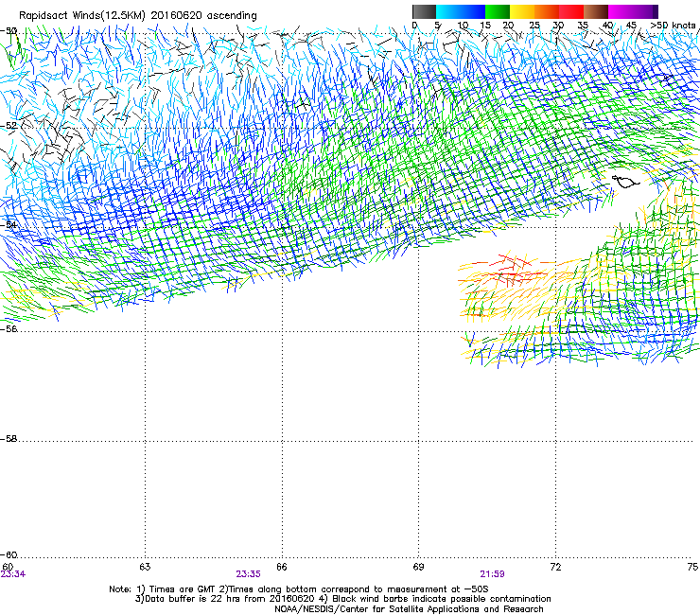The image size is (700, 615).
Task: Click the purple time label '21:59'
Action: [x=493, y=574]
